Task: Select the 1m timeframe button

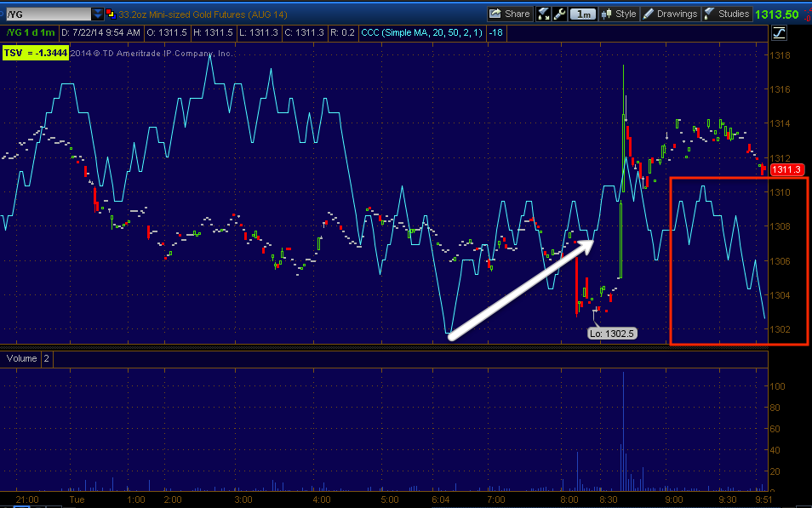Action: (583, 14)
